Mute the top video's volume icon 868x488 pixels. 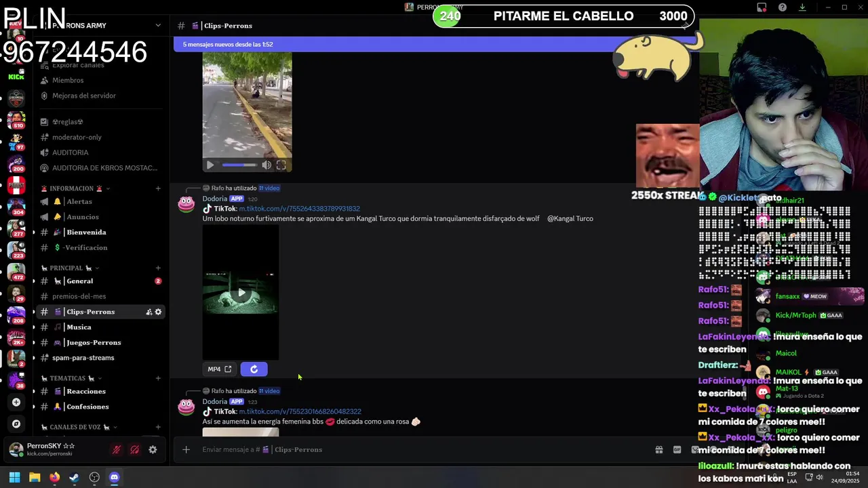(x=267, y=165)
